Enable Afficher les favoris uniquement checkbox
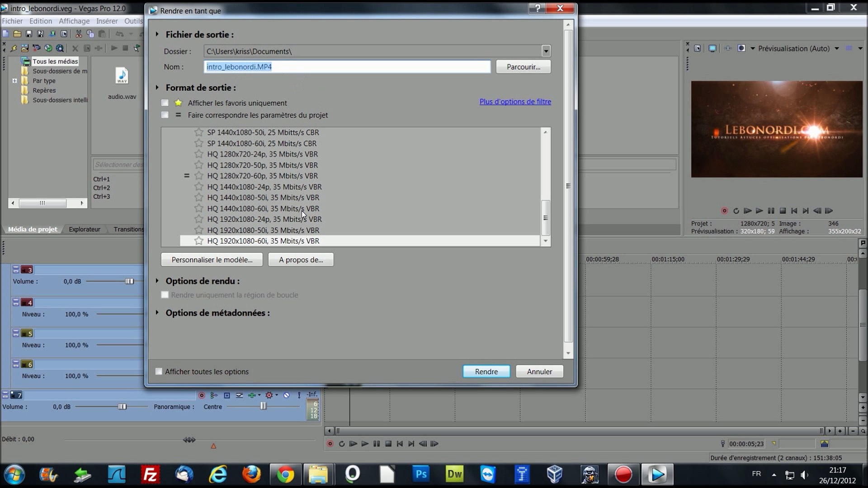868x488 pixels. 165,103
